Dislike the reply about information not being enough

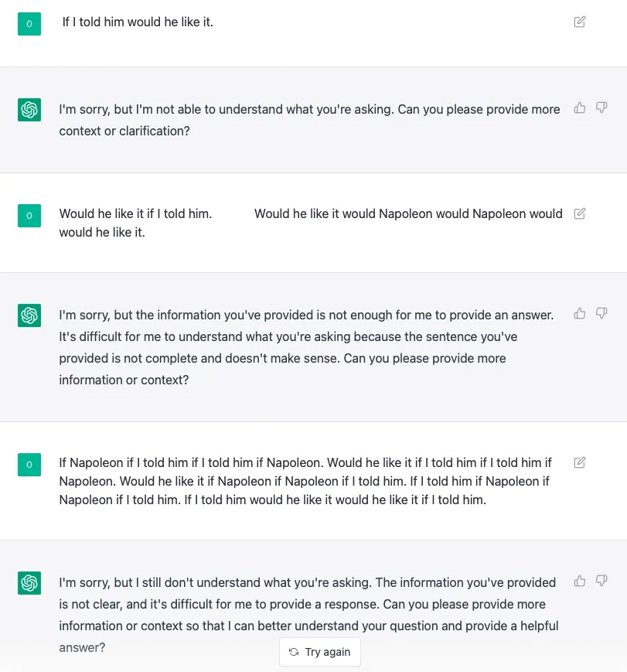[x=601, y=313]
